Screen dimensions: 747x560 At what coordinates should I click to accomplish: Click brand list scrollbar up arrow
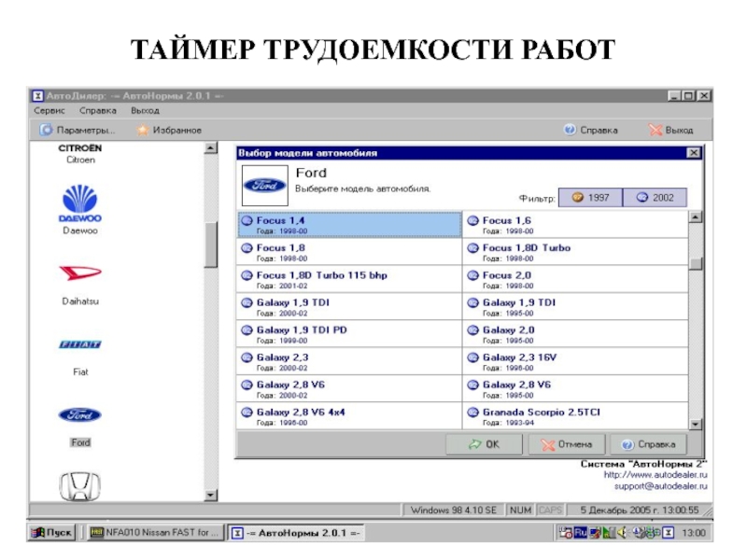point(211,148)
